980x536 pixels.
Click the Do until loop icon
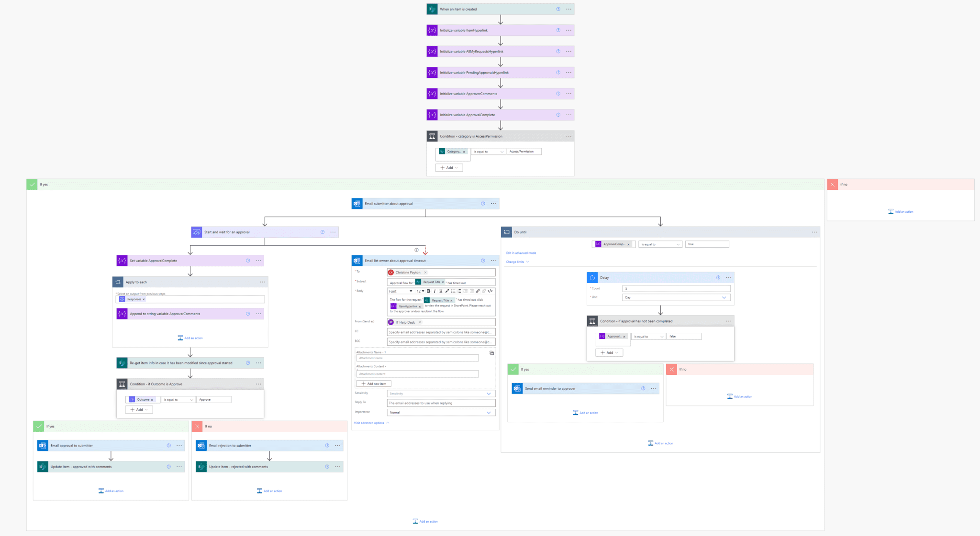coord(506,232)
